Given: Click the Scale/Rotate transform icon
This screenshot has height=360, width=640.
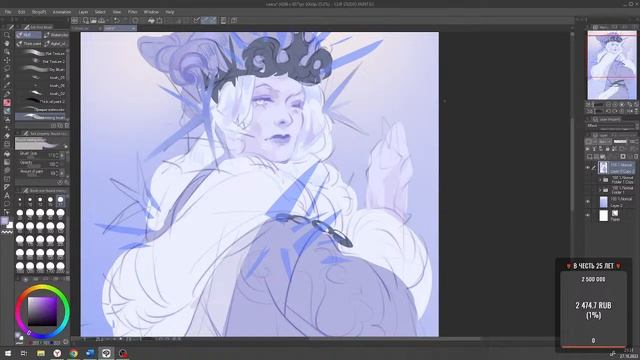Looking at the screenshot, I should [x=159, y=20].
